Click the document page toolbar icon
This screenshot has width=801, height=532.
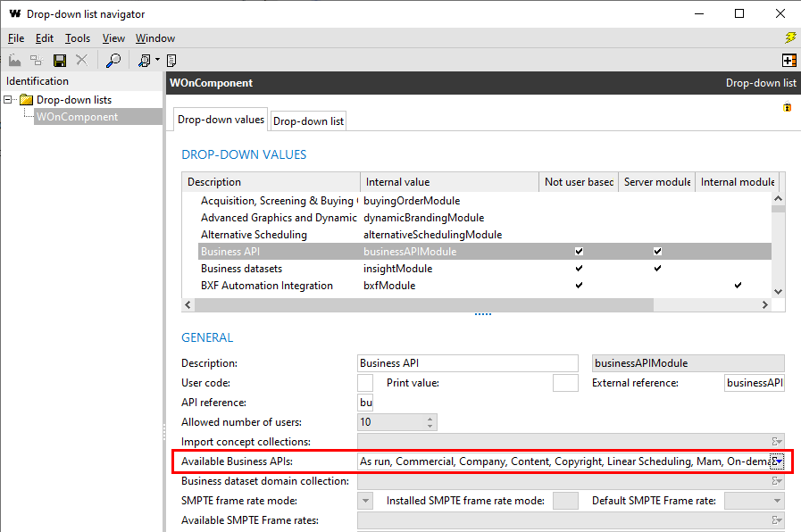(171, 60)
